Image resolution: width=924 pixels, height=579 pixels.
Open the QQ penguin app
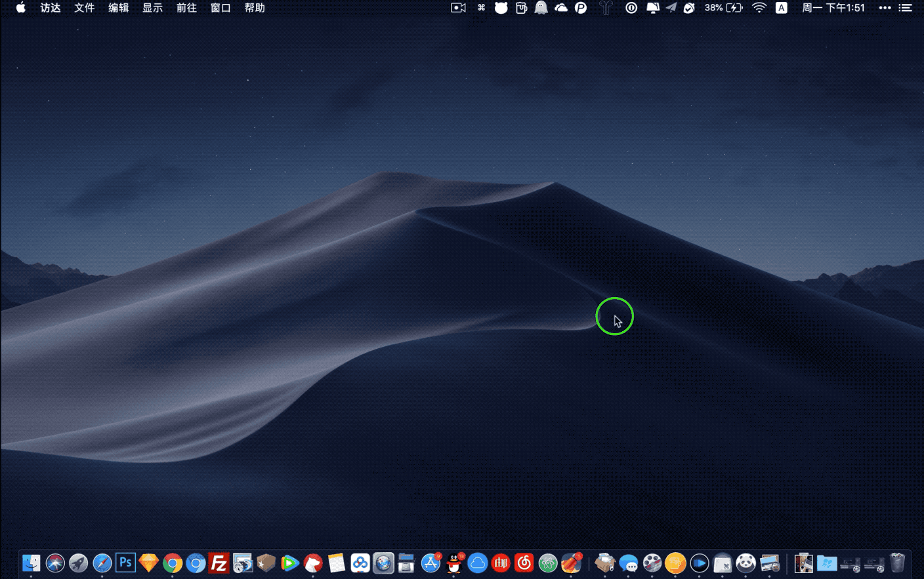point(454,563)
